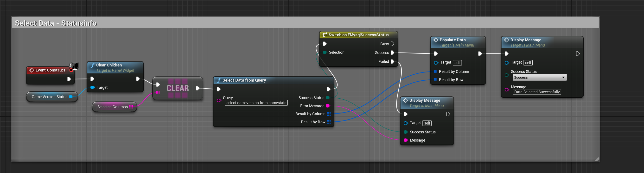This screenshot has width=644, height=173.
Task: Click the Selection pin on Switch node
Action: [325, 52]
